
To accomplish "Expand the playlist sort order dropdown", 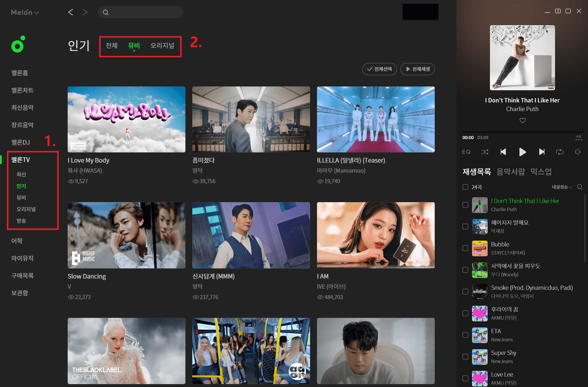I will click(x=562, y=187).
